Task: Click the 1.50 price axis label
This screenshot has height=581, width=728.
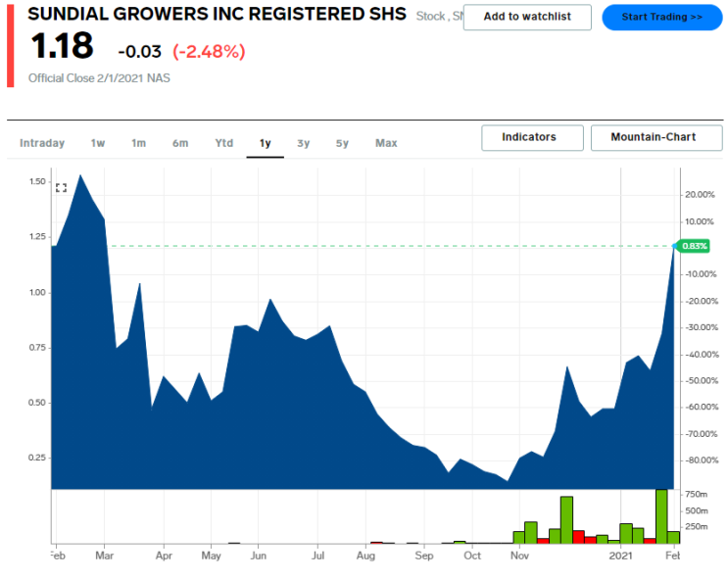Action: (37, 181)
